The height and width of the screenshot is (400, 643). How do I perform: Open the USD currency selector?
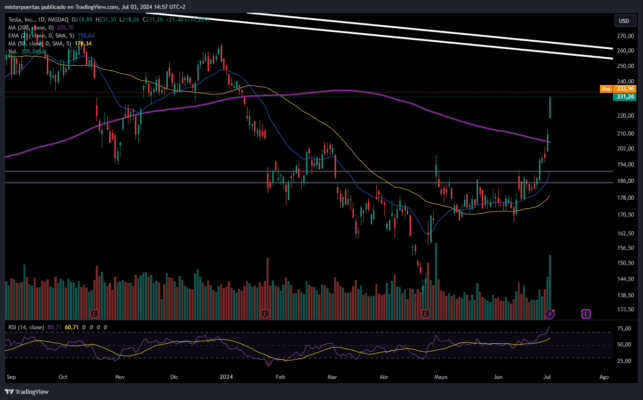click(x=623, y=17)
